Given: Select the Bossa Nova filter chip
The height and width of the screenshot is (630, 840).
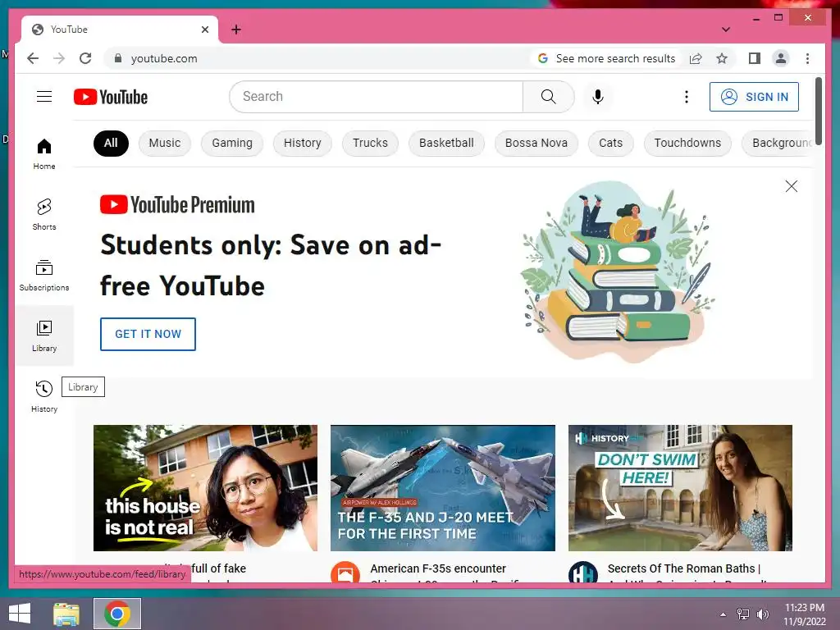Looking at the screenshot, I should pyautogui.click(x=536, y=143).
